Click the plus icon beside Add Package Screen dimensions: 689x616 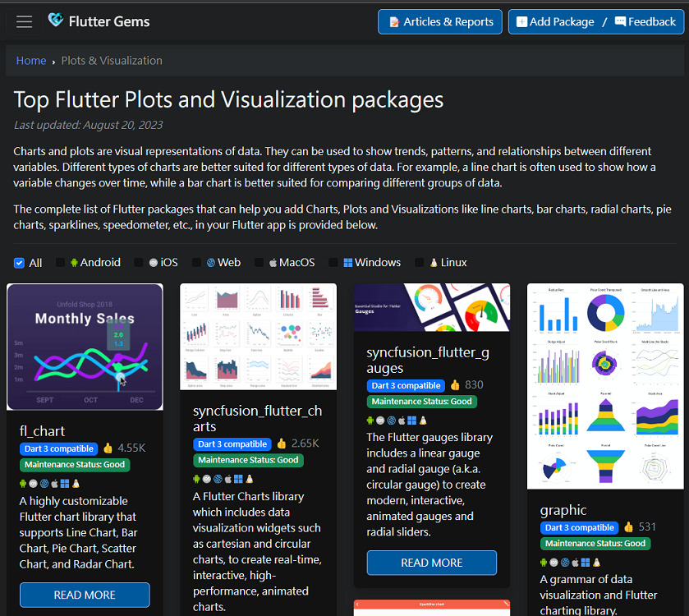521,21
